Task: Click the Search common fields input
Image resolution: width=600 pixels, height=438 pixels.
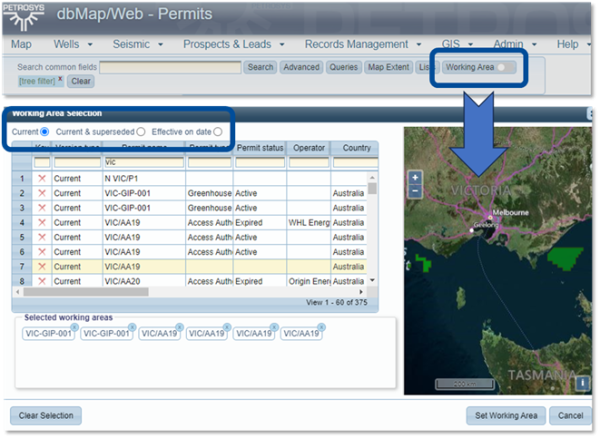Action: (x=170, y=67)
